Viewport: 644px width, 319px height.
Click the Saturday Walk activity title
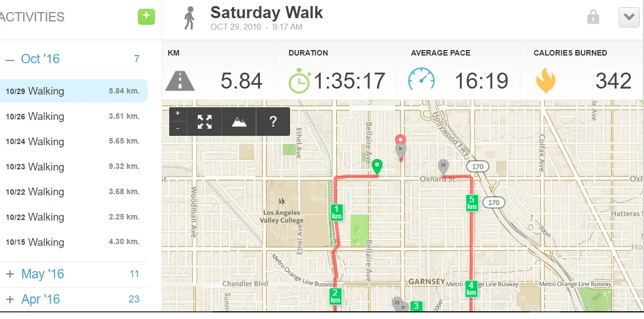click(x=267, y=13)
